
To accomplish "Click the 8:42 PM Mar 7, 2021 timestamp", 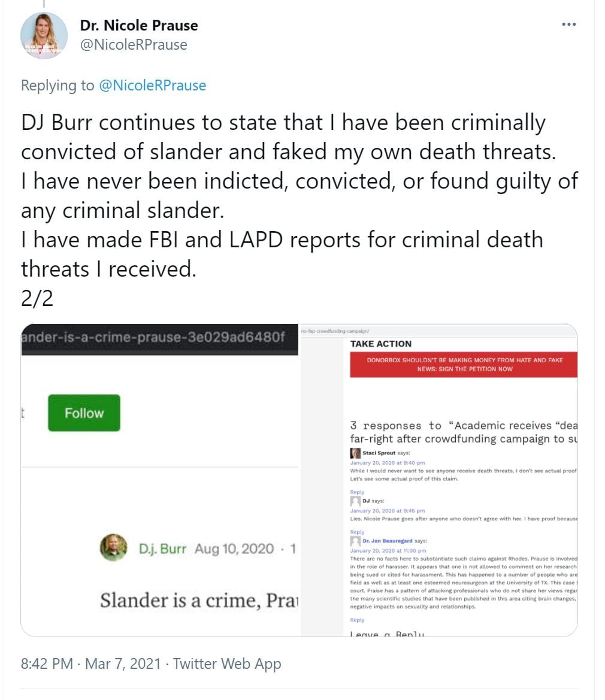I will pos(90,663).
